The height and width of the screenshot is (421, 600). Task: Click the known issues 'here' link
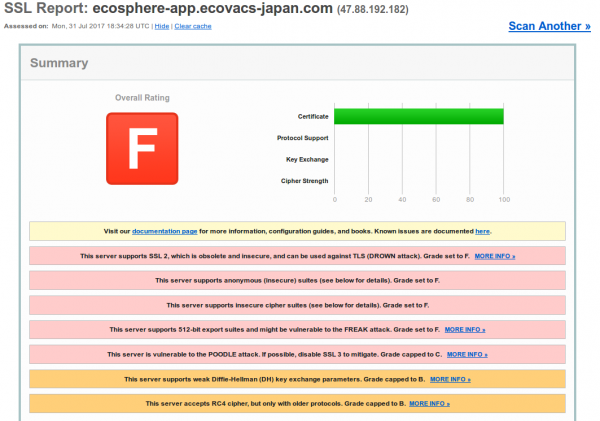click(x=482, y=231)
